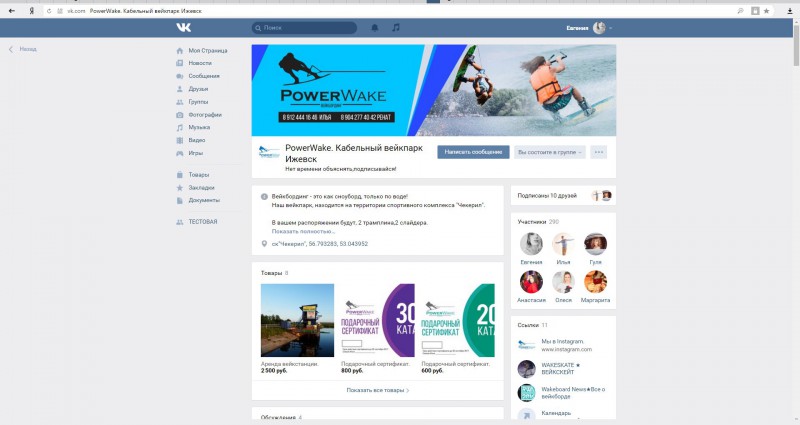Open the Аренда вейкстанции product photo
The image size is (800, 425).
(x=297, y=320)
